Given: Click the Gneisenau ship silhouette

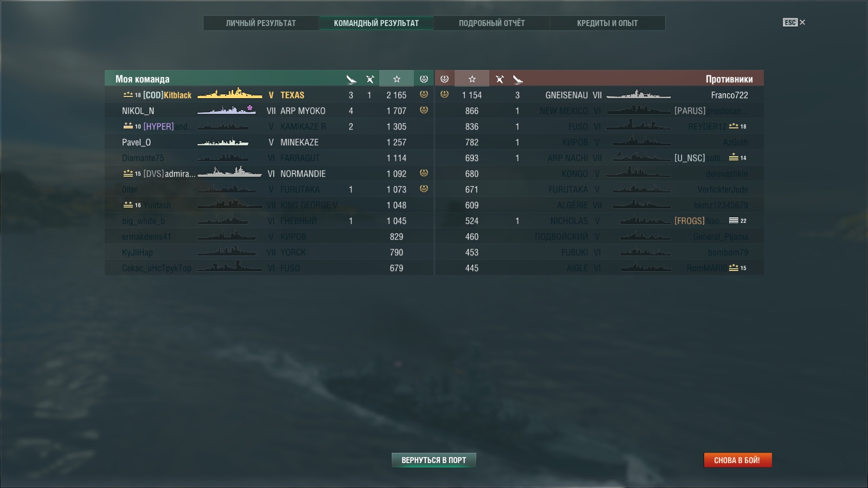Looking at the screenshot, I should coord(639,95).
